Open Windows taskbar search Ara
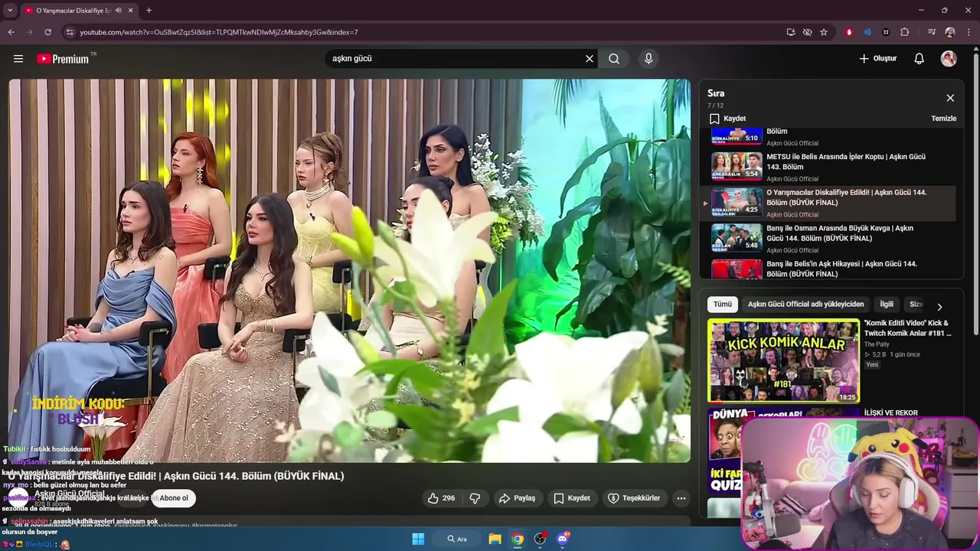Image resolution: width=980 pixels, height=551 pixels. click(458, 539)
